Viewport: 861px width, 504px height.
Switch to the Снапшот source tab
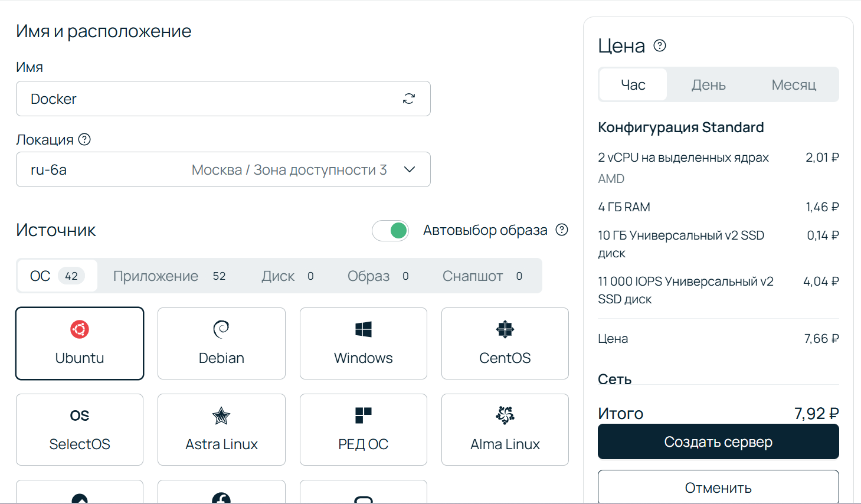tap(482, 276)
